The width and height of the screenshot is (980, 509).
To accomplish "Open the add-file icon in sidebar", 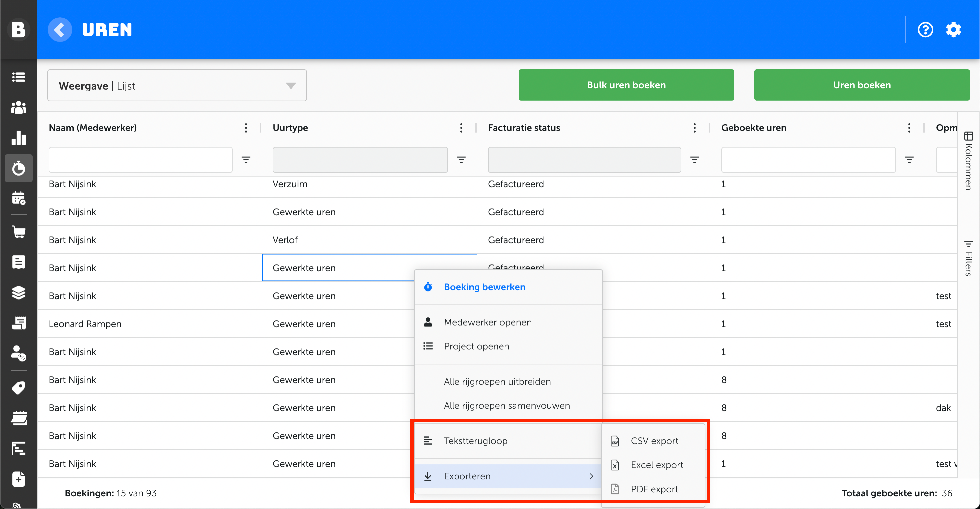I will click(x=18, y=479).
